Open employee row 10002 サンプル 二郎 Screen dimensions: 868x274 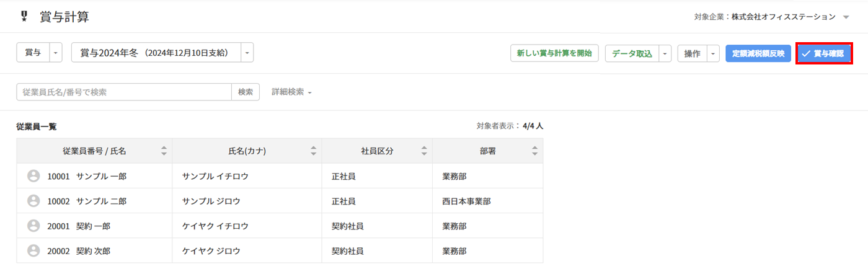click(101, 201)
